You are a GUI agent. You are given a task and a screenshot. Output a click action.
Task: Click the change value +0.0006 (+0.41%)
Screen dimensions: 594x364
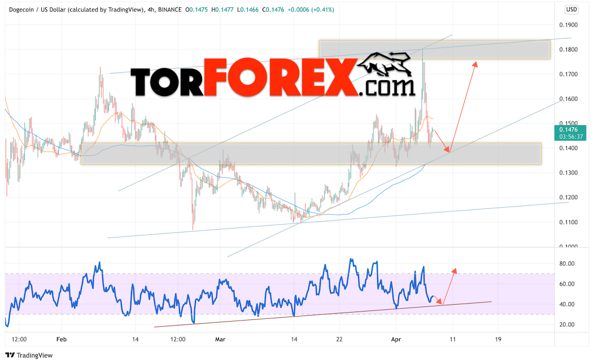click(311, 10)
